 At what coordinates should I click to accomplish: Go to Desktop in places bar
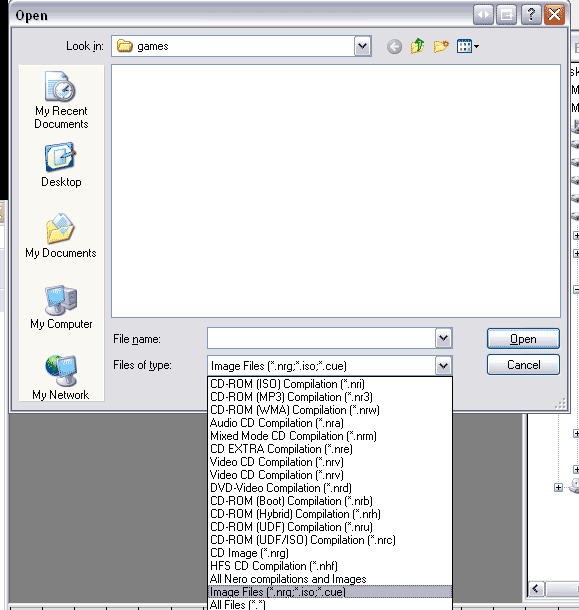pos(61,165)
